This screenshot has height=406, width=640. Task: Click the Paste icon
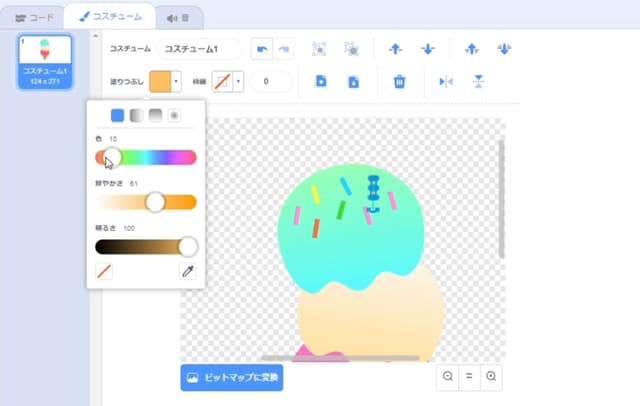coord(353,82)
